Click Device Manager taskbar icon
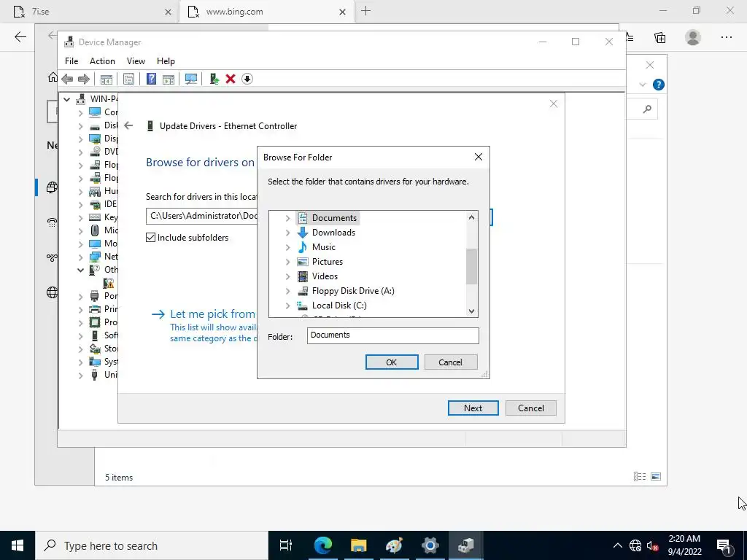The width and height of the screenshot is (747, 560). pyautogui.click(x=465, y=545)
